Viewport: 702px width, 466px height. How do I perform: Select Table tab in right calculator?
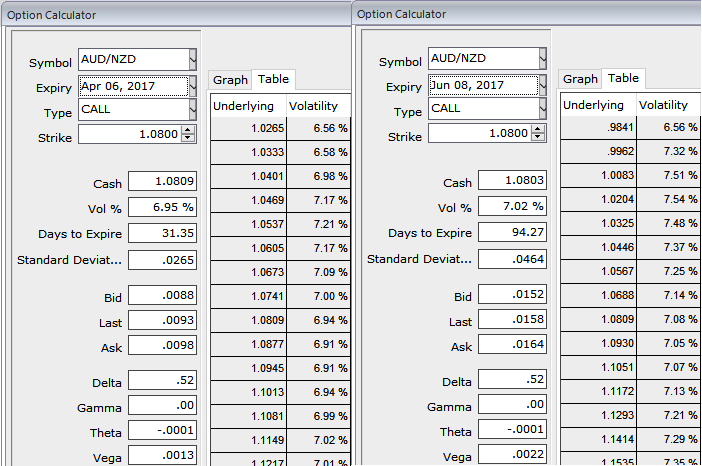[x=623, y=79]
